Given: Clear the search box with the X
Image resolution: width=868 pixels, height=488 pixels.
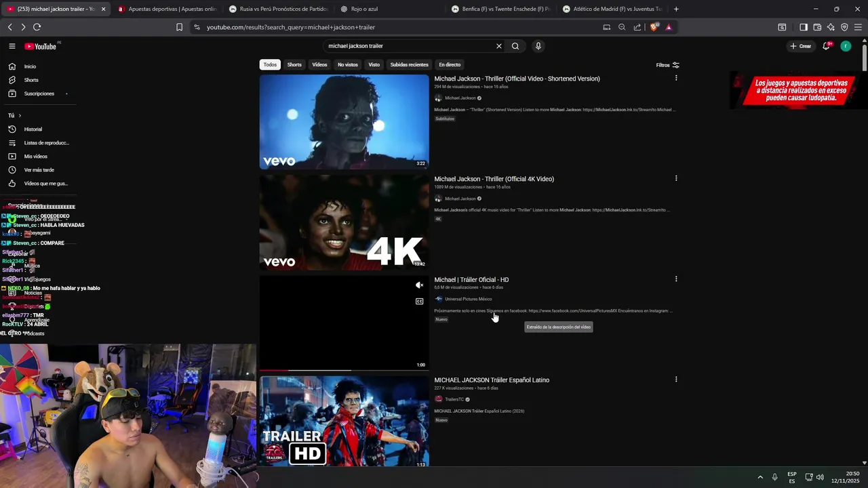Looking at the screenshot, I should [499, 46].
